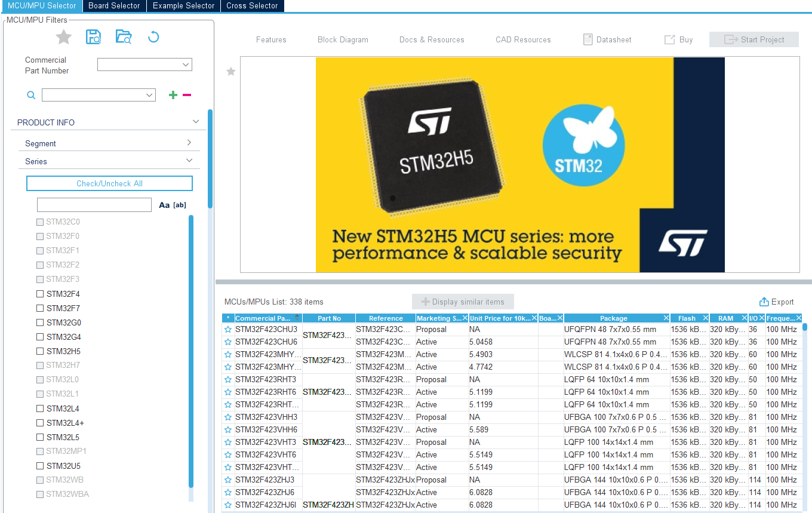The height and width of the screenshot is (513, 812).
Task: Collapse the Series filter section
Action: (189, 160)
